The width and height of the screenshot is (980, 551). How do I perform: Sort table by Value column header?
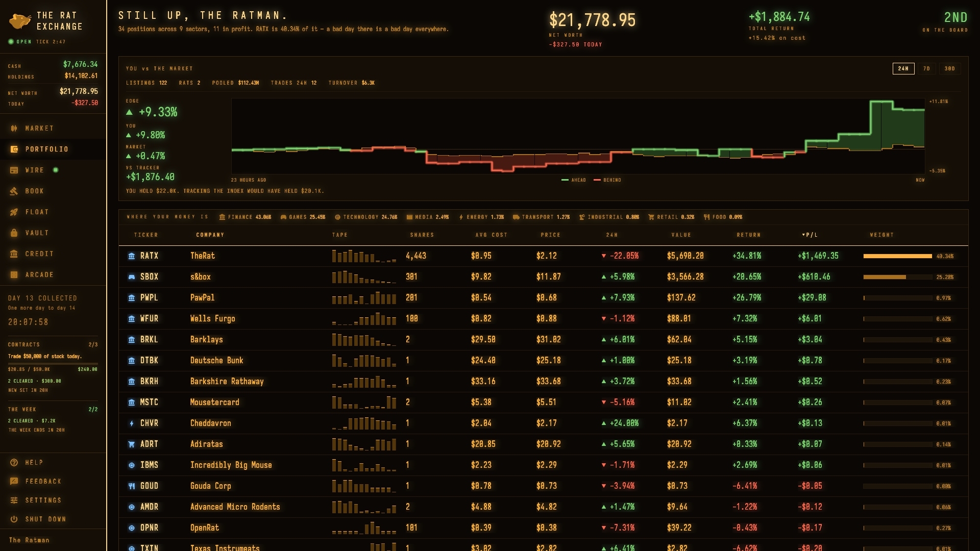(681, 235)
